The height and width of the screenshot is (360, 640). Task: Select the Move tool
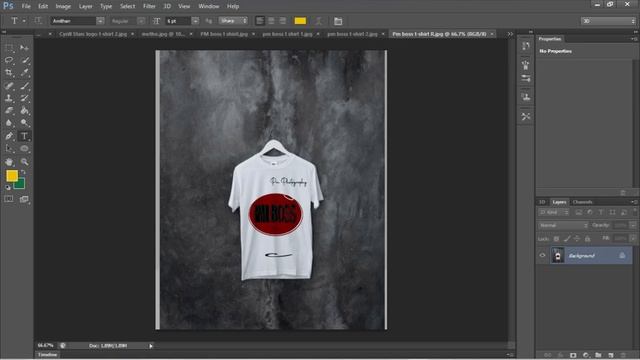click(x=24, y=48)
